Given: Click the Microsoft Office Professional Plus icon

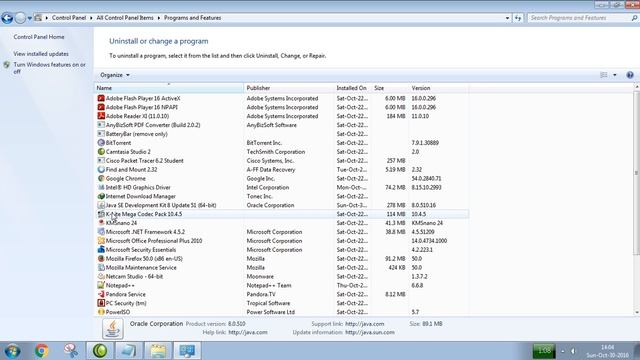Looking at the screenshot, I should [x=101, y=241].
